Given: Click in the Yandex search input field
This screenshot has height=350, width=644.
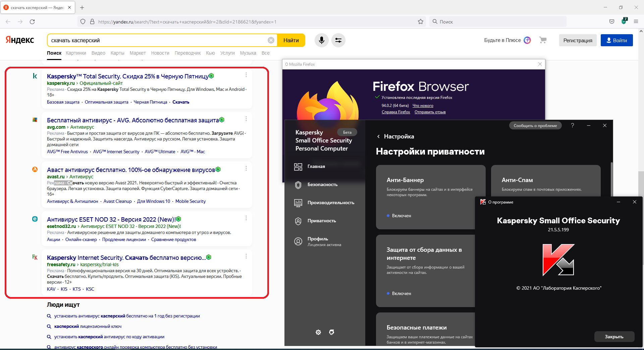Looking at the screenshot, I should (x=158, y=40).
